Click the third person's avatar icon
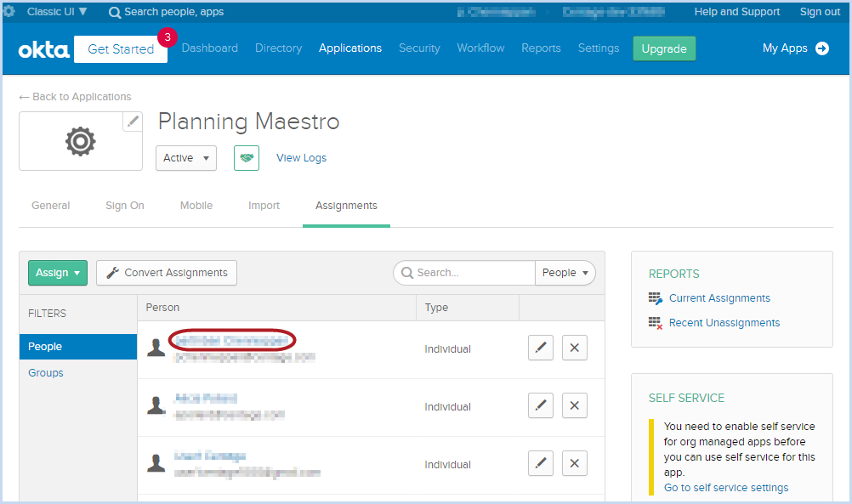Screen dimensions: 852x504 (x=156, y=463)
